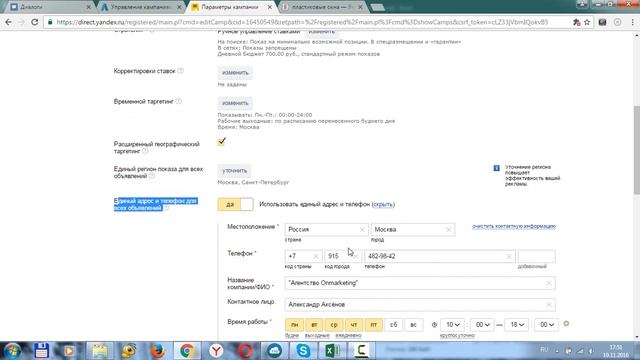Click the скрыть link

pyautogui.click(x=383, y=204)
